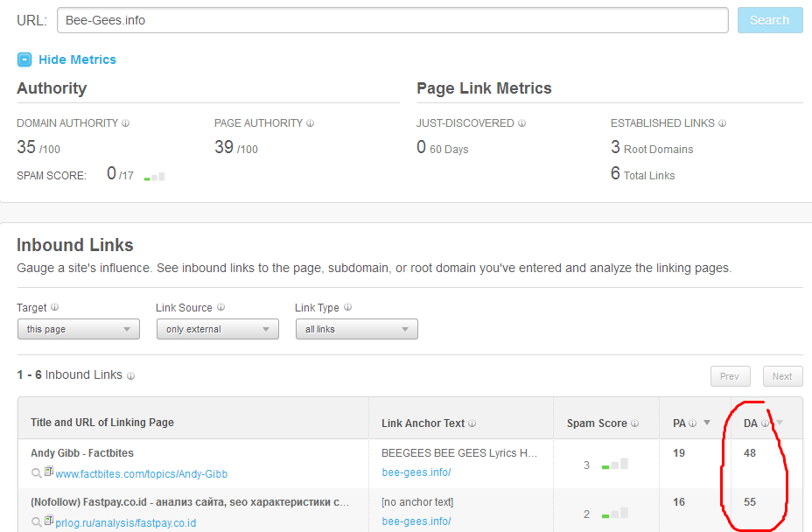Open the Link Source info icon
The image size is (812, 532).
pyautogui.click(x=220, y=307)
